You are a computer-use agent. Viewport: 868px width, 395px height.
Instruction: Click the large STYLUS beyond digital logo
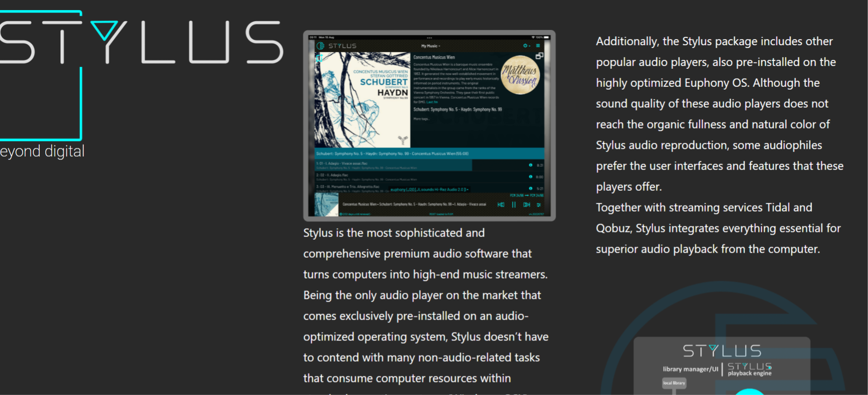point(142,85)
